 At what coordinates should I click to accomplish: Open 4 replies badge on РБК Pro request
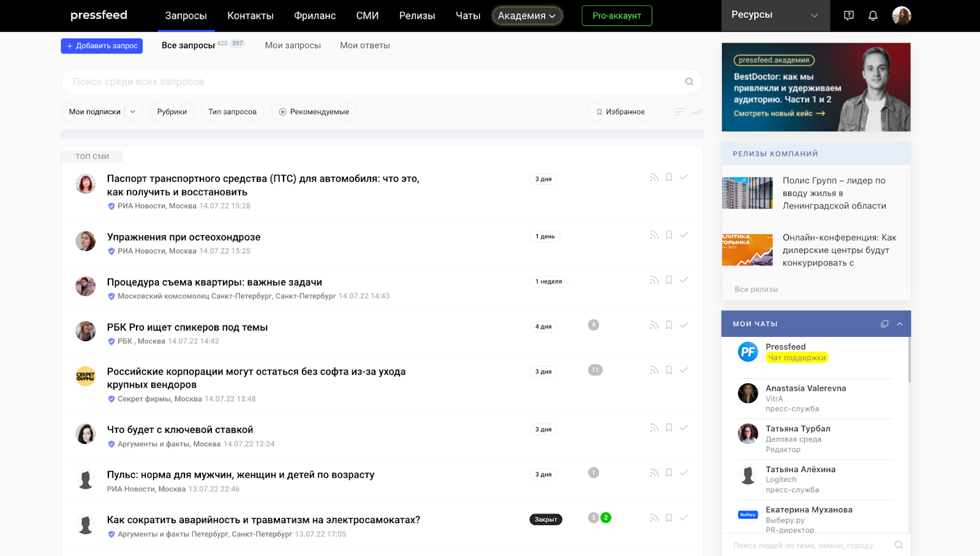(x=594, y=325)
